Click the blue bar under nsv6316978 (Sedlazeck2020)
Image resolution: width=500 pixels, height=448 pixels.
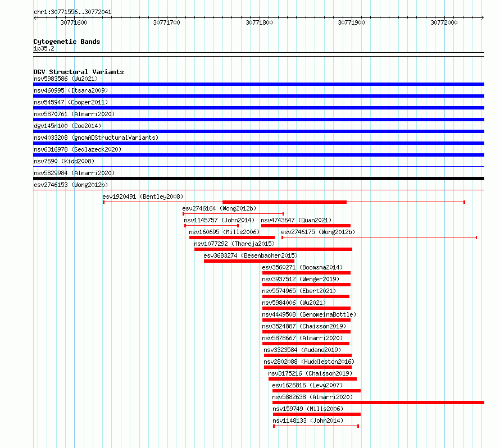tap(258, 155)
